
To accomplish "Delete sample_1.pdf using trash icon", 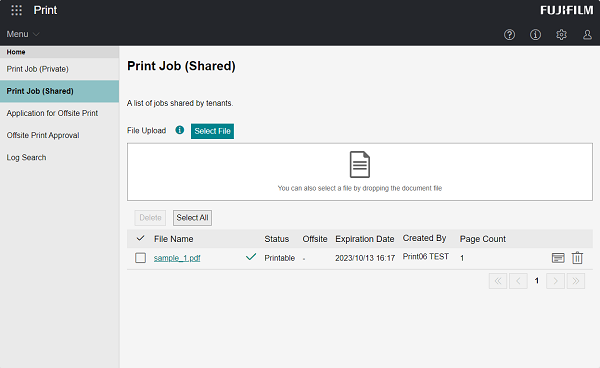I will click(577, 258).
